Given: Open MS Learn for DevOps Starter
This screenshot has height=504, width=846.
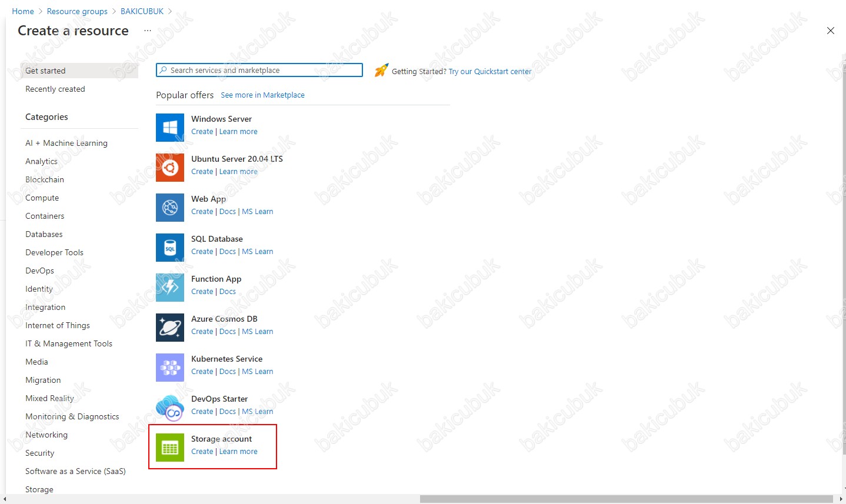Looking at the screenshot, I should pos(258,412).
